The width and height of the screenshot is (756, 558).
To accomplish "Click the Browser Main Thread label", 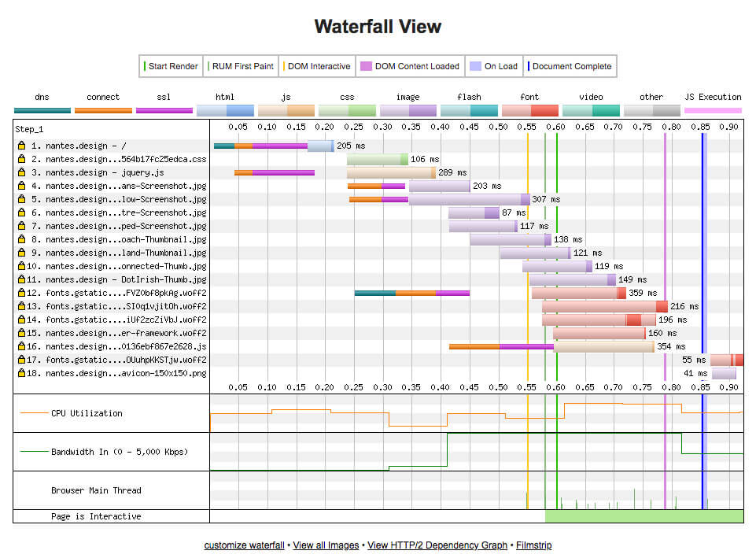I will pos(97,490).
